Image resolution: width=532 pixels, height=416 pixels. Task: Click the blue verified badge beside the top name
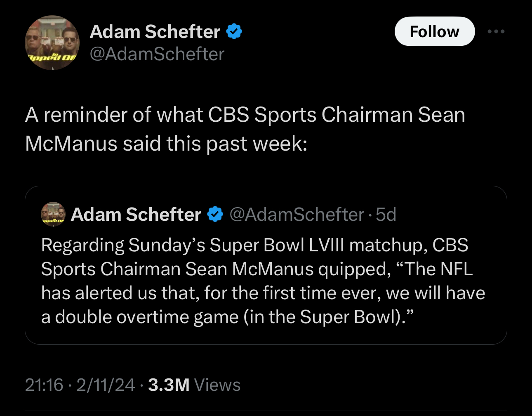[234, 32]
